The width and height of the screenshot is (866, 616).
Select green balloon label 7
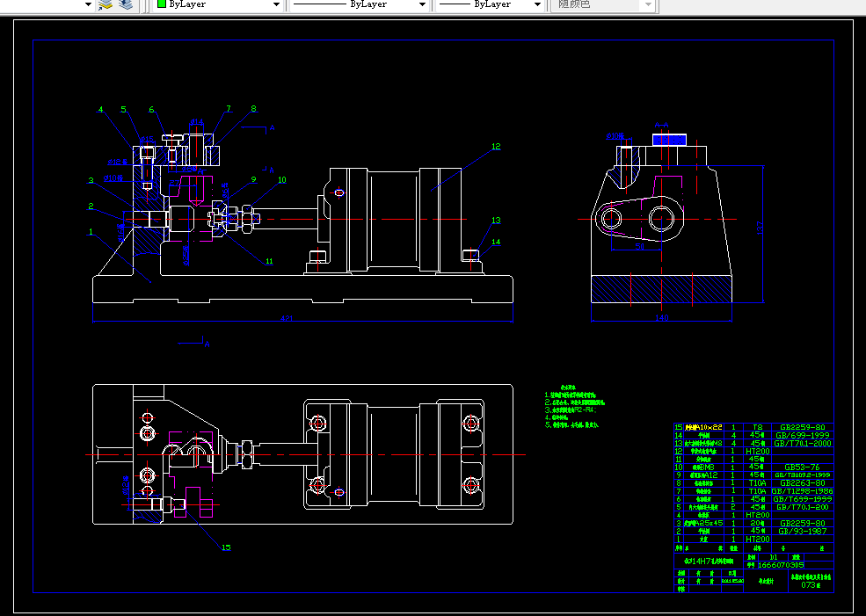click(x=228, y=109)
